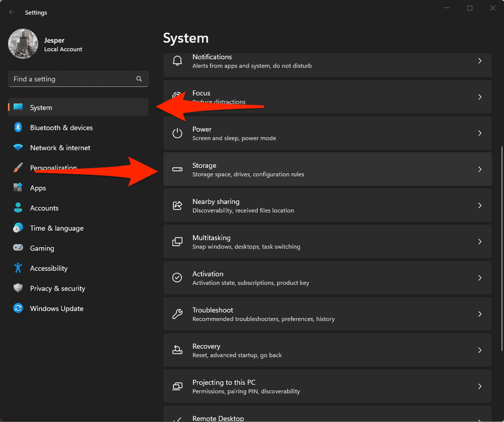Open Activation settings page
504x422 pixels.
point(327,278)
